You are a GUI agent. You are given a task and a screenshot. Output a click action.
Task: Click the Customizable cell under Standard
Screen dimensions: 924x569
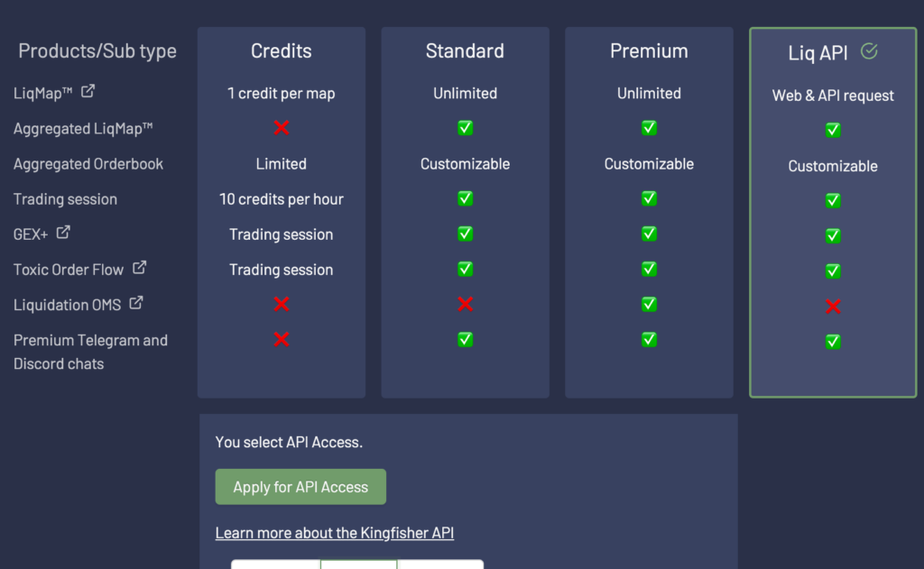[465, 165]
